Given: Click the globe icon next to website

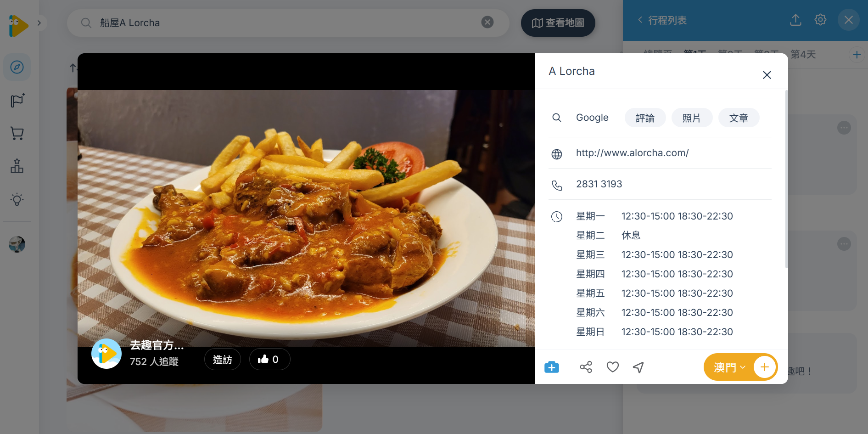Looking at the screenshot, I should [x=556, y=154].
